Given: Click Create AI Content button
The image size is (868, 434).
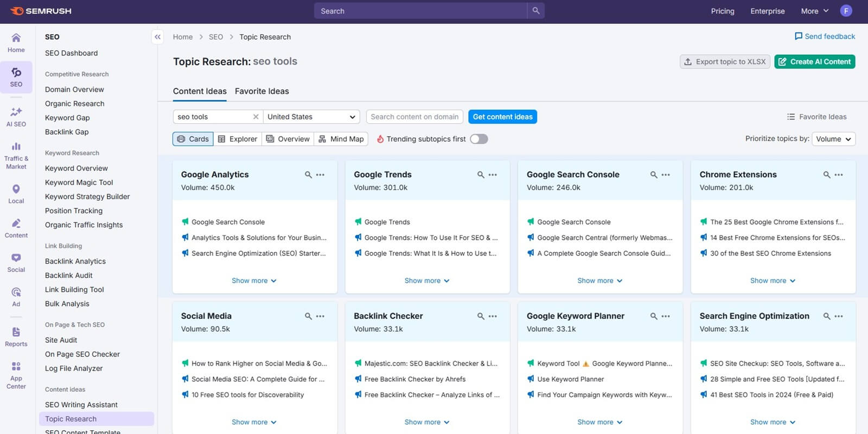Looking at the screenshot, I should coord(815,62).
